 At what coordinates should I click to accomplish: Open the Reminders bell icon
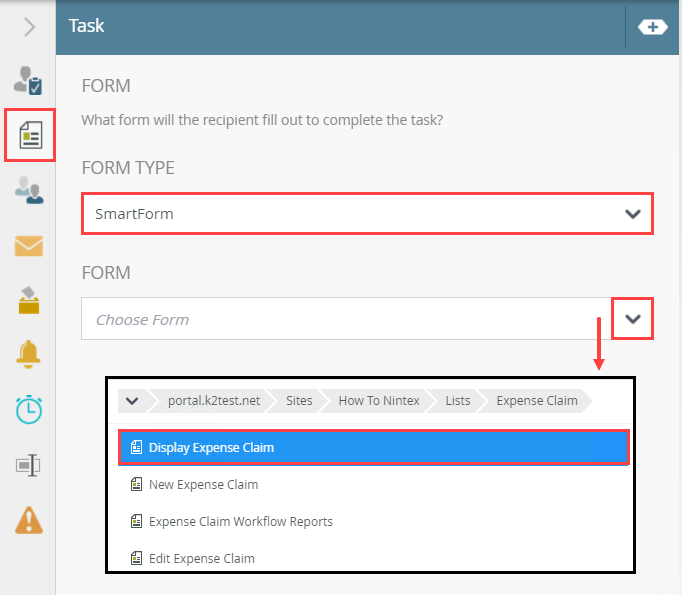click(28, 353)
